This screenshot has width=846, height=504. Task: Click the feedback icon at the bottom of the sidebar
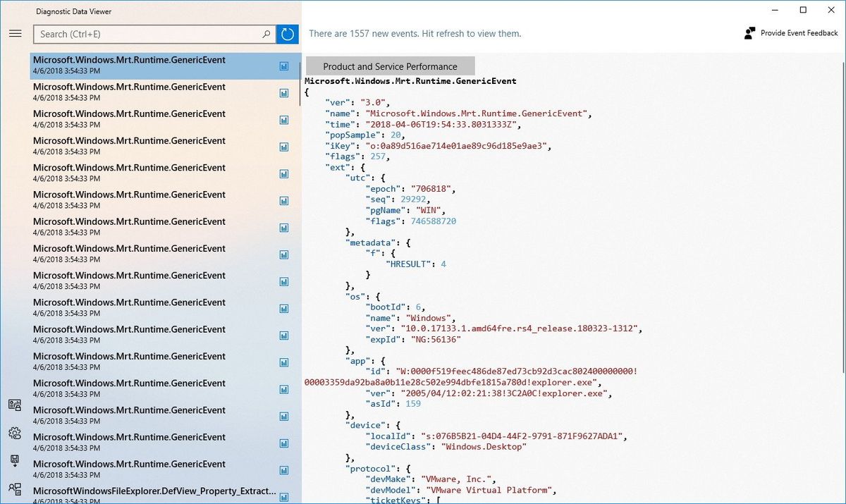(x=15, y=489)
